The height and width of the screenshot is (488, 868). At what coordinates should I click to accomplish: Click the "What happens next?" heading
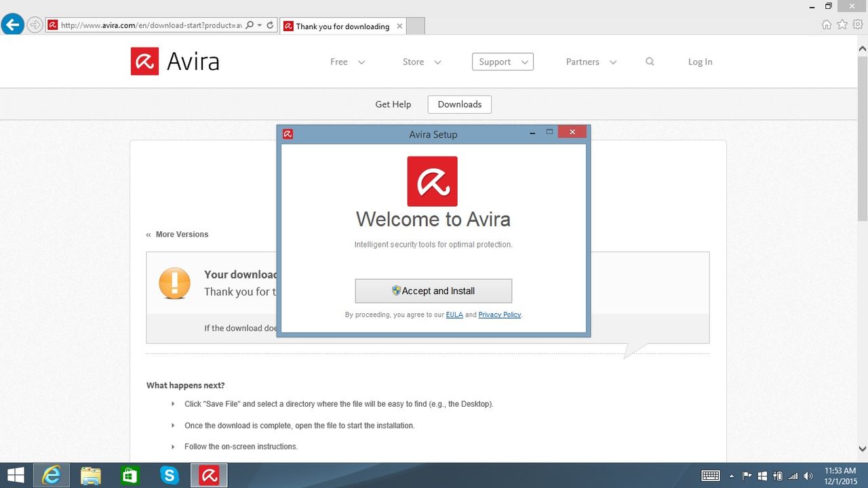[x=186, y=386]
